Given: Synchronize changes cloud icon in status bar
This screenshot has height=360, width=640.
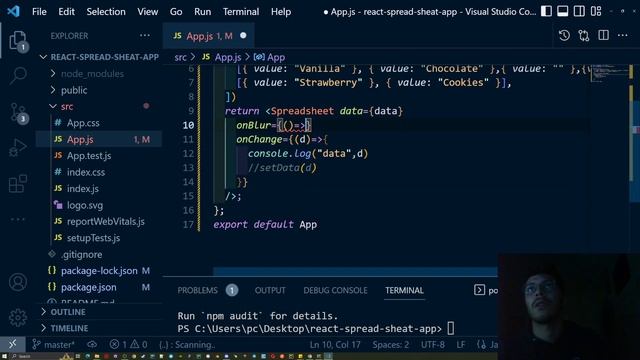Looking at the screenshot, I should 92,344.
